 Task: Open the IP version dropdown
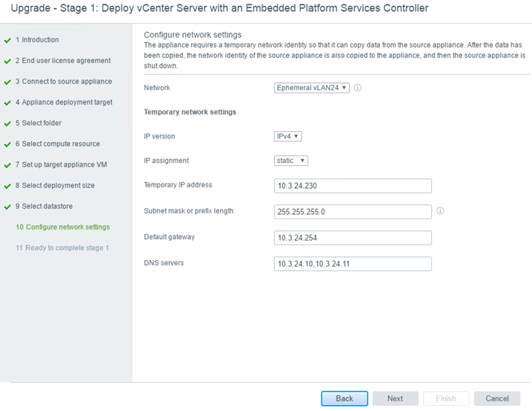pyautogui.click(x=287, y=136)
